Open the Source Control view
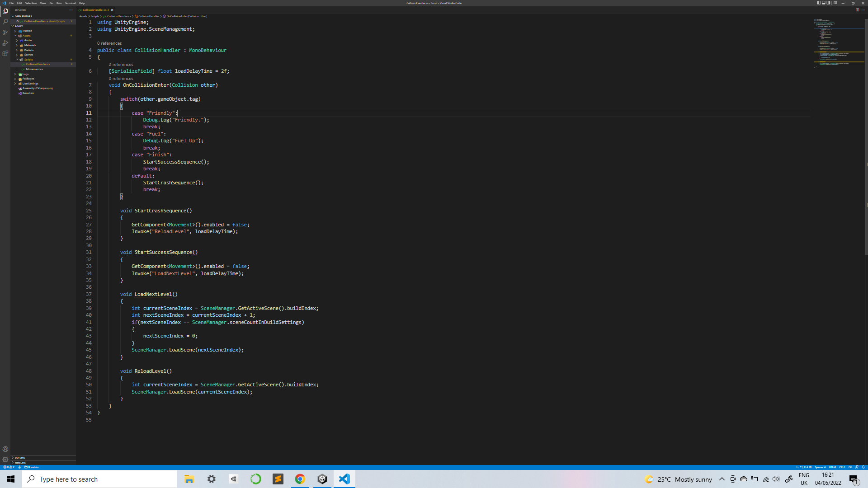 coord(5,33)
